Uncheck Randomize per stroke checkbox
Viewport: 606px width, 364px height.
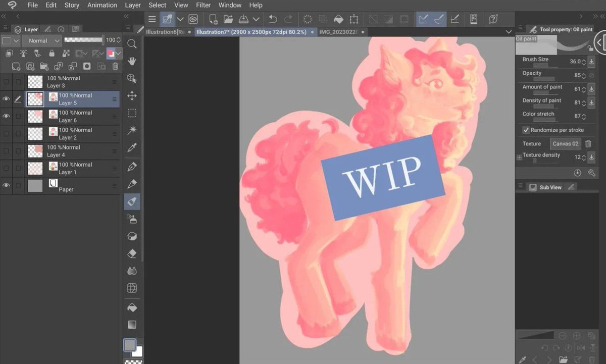click(526, 130)
